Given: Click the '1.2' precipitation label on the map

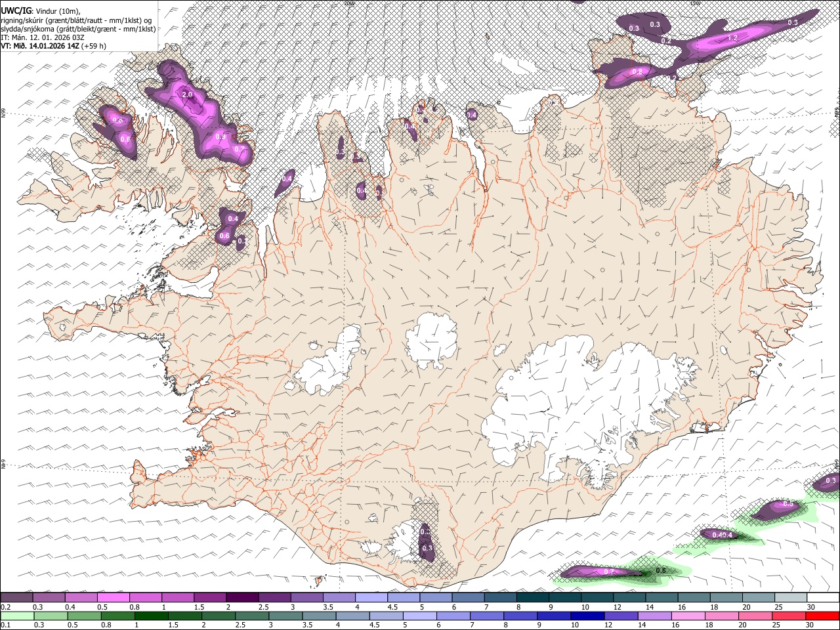Looking at the screenshot, I should click(733, 38).
